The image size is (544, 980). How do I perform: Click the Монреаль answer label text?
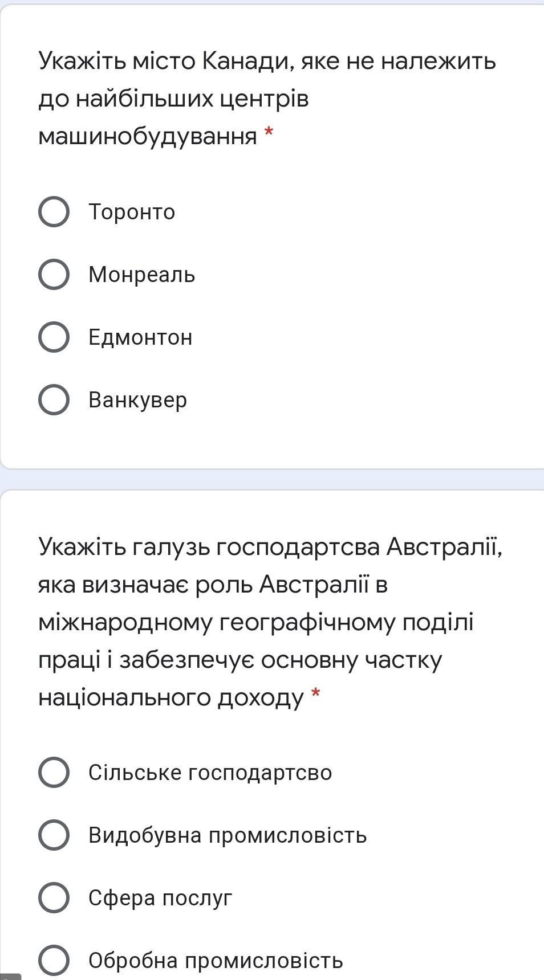pos(141,275)
